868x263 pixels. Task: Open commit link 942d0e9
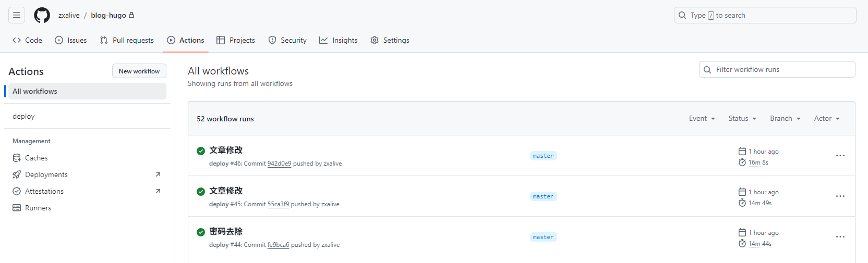pyautogui.click(x=279, y=164)
